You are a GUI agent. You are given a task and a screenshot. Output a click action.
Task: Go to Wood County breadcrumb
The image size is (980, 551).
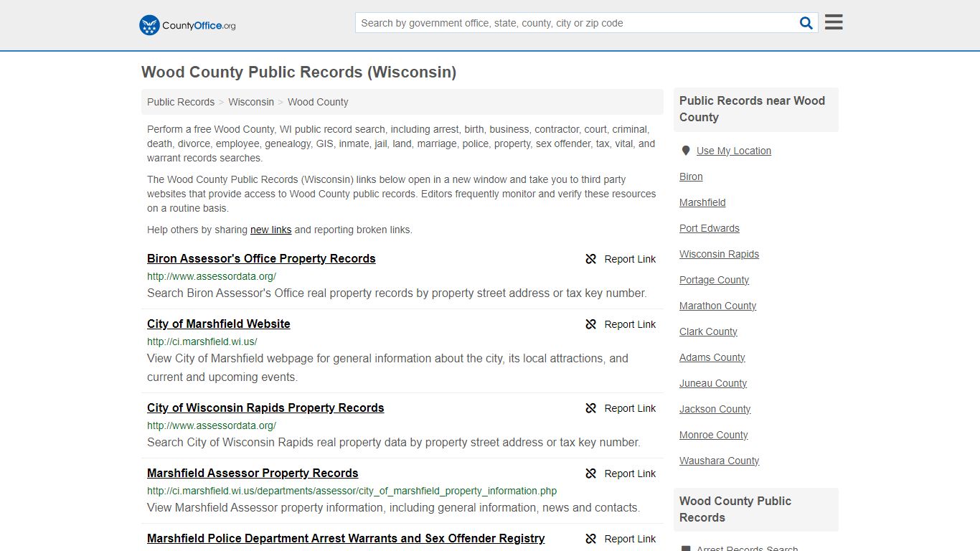(318, 102)
